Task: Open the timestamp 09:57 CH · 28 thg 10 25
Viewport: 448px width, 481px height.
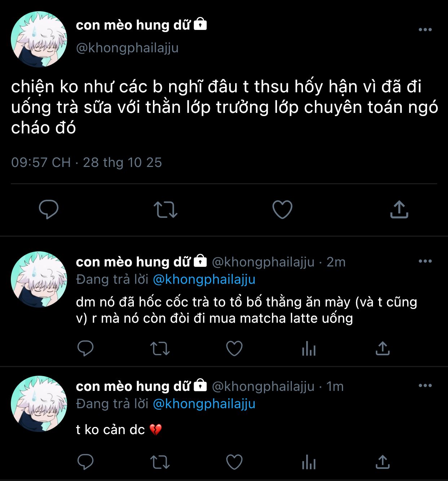Action: pos(87,162)
